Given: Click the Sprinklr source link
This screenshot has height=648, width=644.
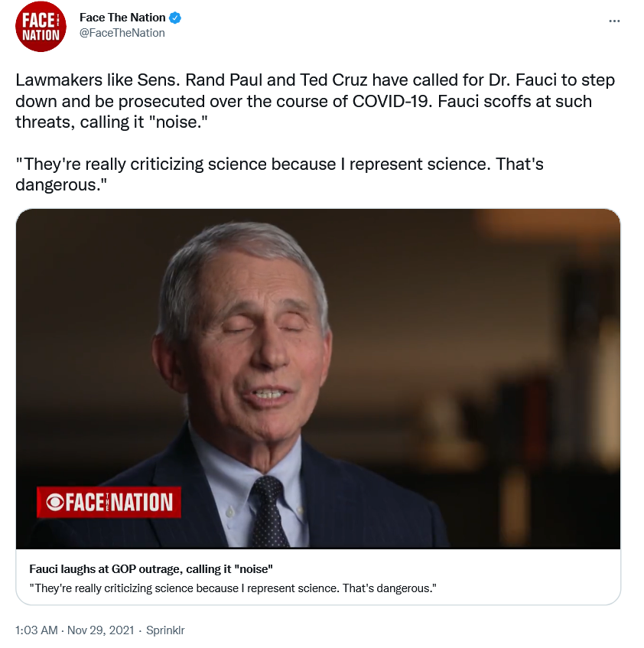Looking at the screenshot, I should pyautogui.click(x=164, y=630).
